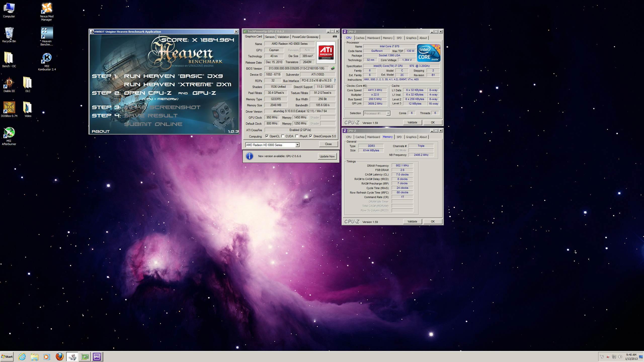Screen dimensions: 644x362
Task: Select Heaven Benchmark desktop shortcut
Action: 47,36
